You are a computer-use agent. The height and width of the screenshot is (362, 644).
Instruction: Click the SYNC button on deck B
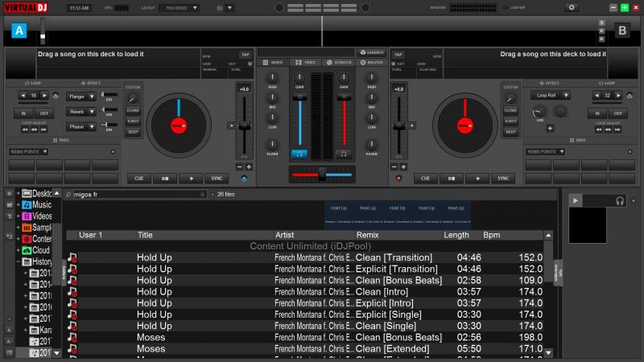(x=503, y=179)
